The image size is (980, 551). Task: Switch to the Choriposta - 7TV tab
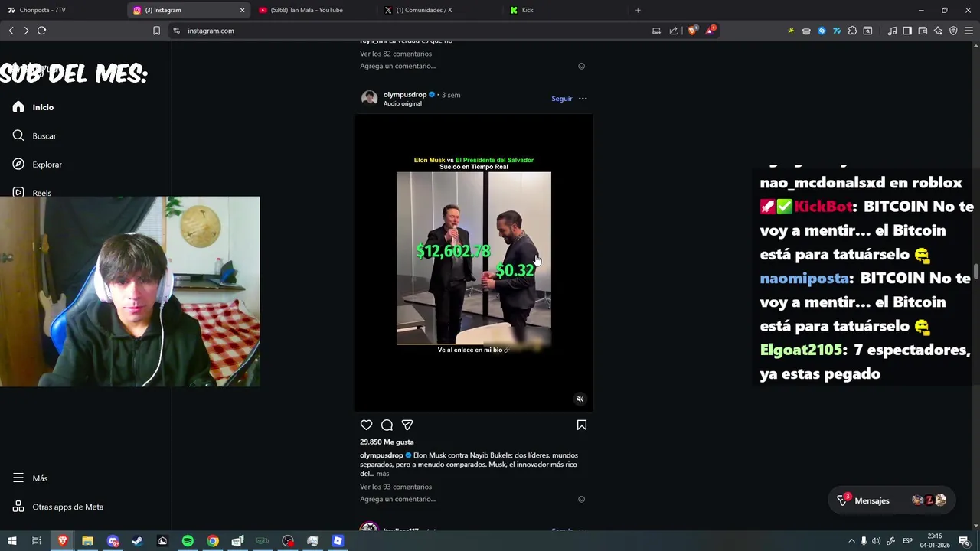[x=61, y=10]
